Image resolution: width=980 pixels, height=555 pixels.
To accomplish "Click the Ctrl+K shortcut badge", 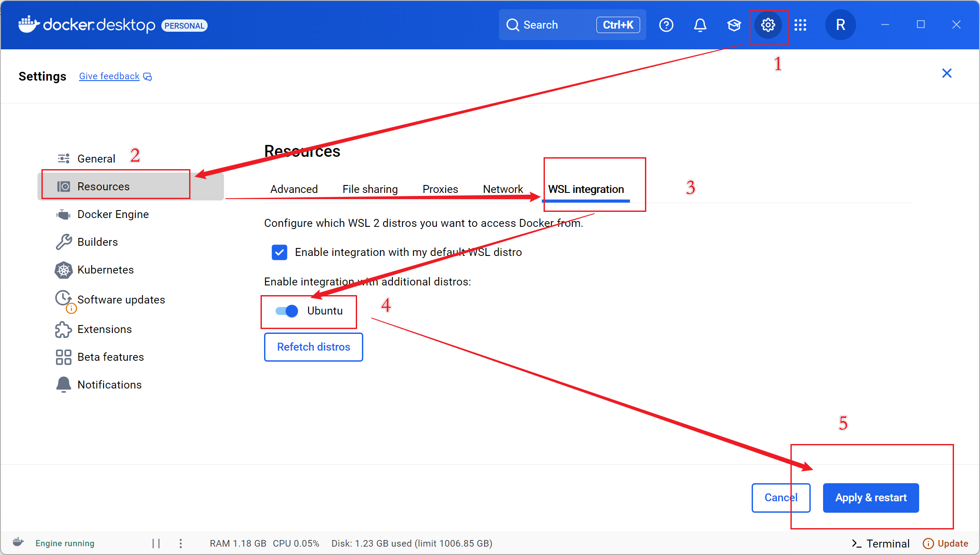I will (618, 25).
